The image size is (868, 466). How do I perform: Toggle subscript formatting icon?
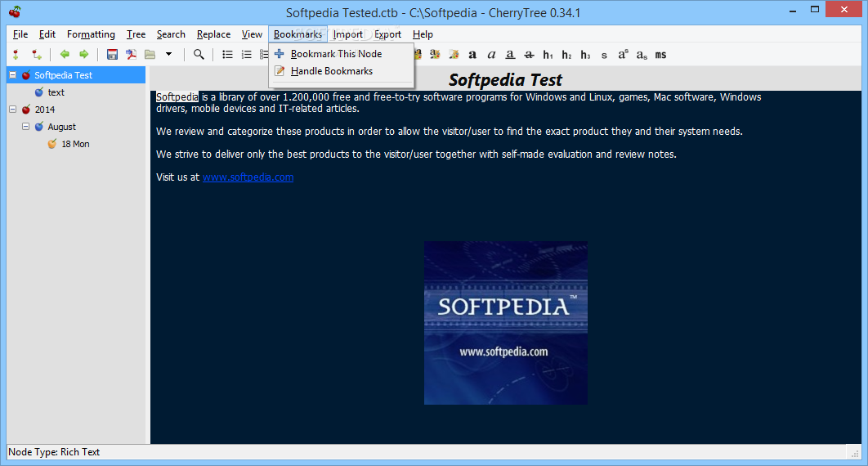[x=642, y=55]
